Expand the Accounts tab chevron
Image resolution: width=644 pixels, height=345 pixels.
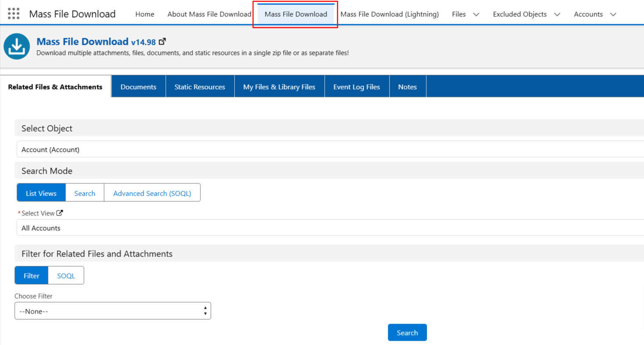click(x=613, y=14)
